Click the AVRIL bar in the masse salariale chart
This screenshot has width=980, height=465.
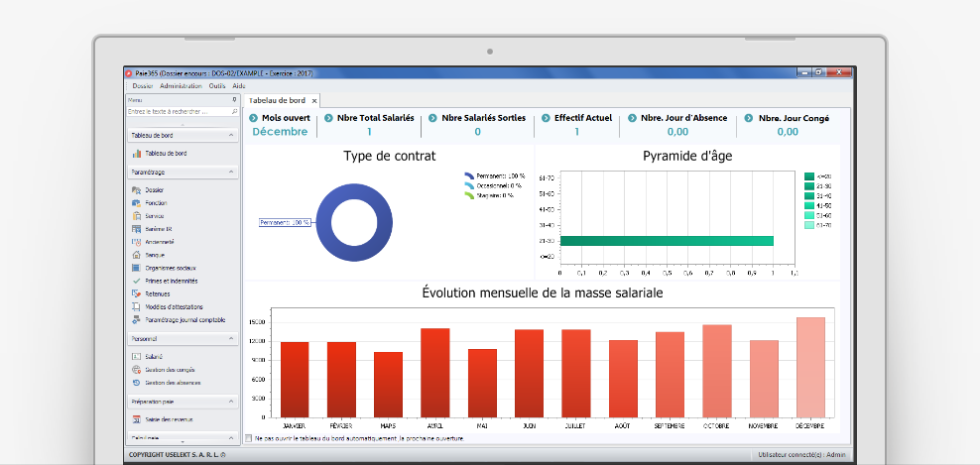click(x=435, y=373)
